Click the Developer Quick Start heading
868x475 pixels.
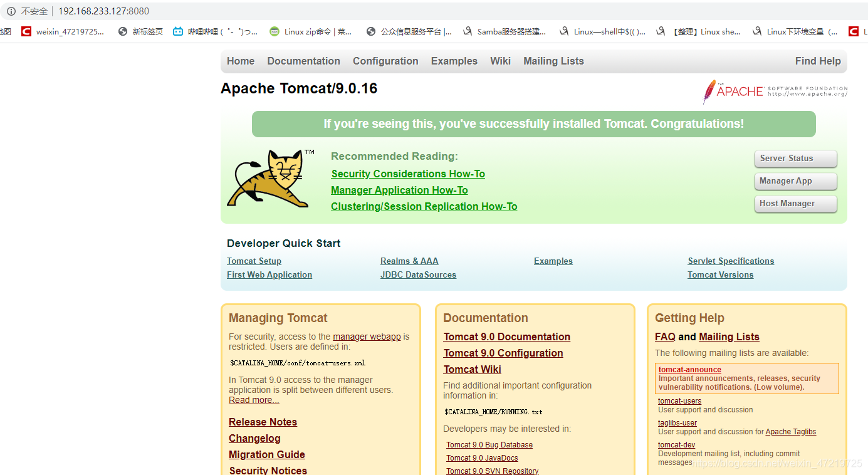coord(284,243)
